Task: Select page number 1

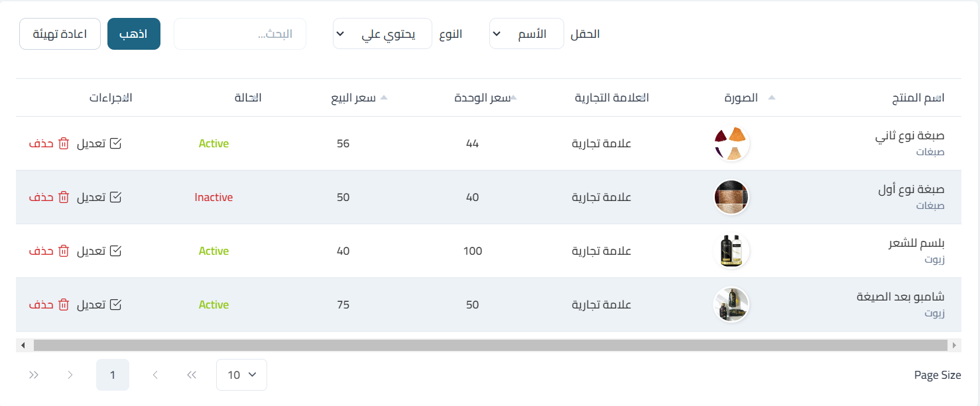Action: coord(113,375)
